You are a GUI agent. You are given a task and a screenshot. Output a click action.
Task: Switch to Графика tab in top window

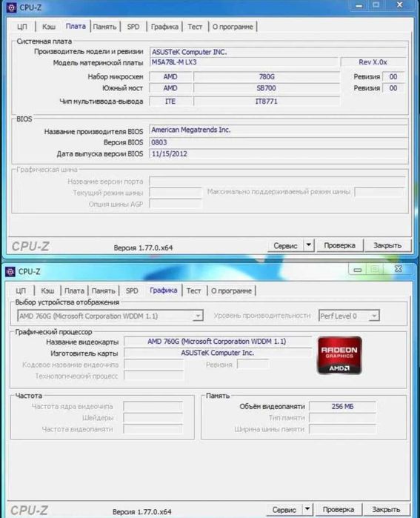[x=164, y=27]
